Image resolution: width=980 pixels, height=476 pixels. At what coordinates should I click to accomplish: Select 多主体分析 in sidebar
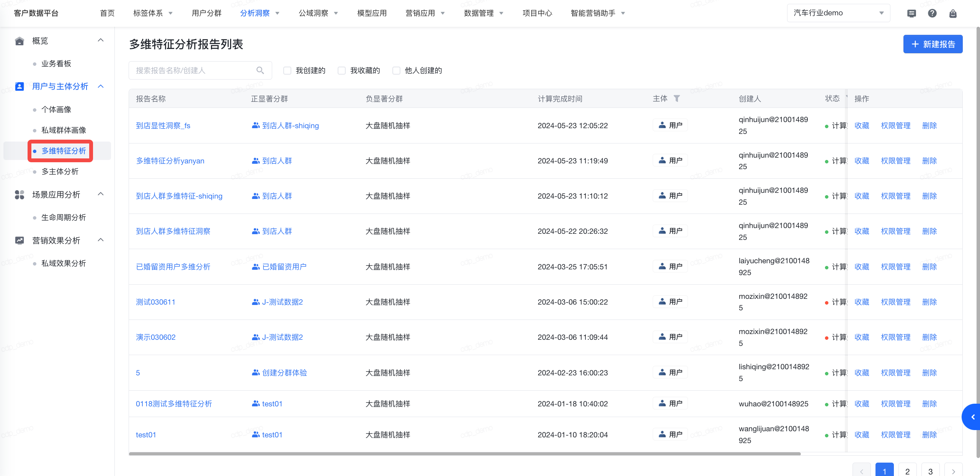click(60, 172)
